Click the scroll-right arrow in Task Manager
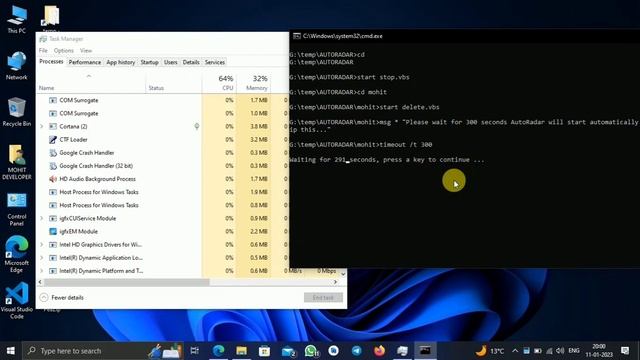 coord(336,282)
